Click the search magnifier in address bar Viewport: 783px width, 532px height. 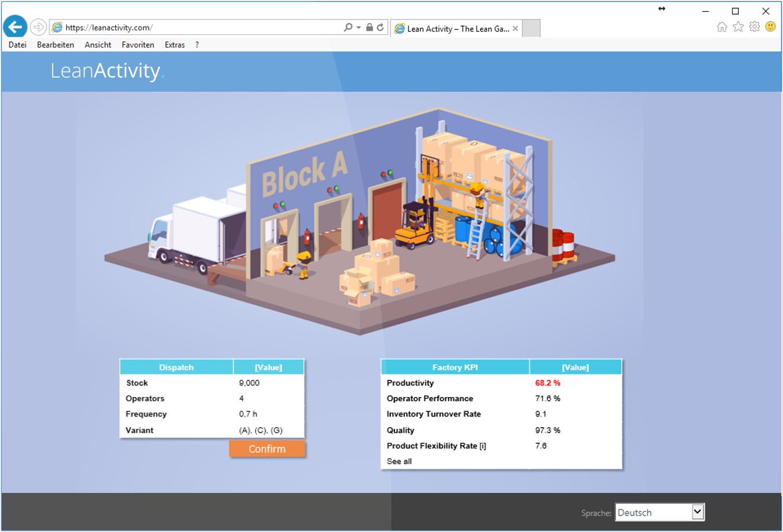[348, 27]
